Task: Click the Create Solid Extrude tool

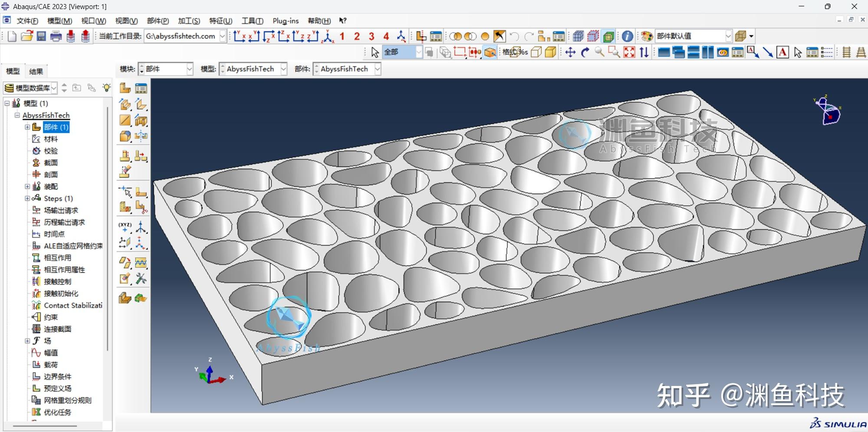Action: click(x=125, y=104)
